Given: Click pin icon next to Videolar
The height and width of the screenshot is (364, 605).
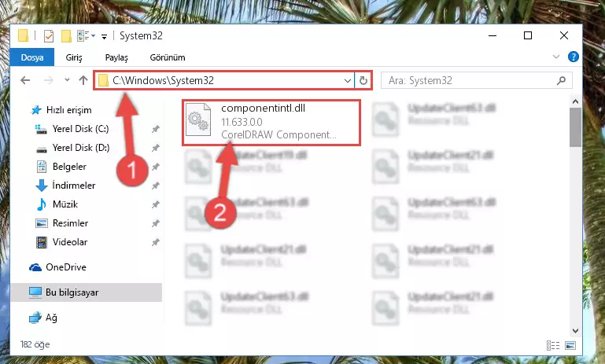Looking at the screenshot, I should [x=155, y=243].
